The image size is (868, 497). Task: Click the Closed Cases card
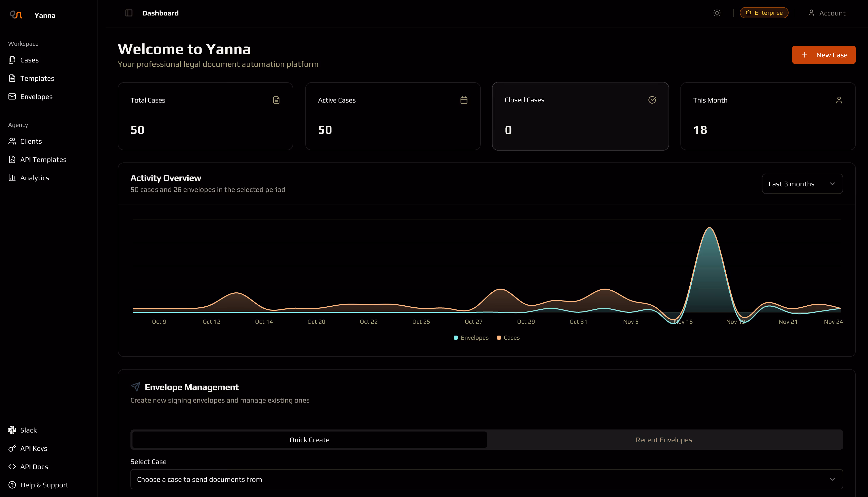(580, 116)
